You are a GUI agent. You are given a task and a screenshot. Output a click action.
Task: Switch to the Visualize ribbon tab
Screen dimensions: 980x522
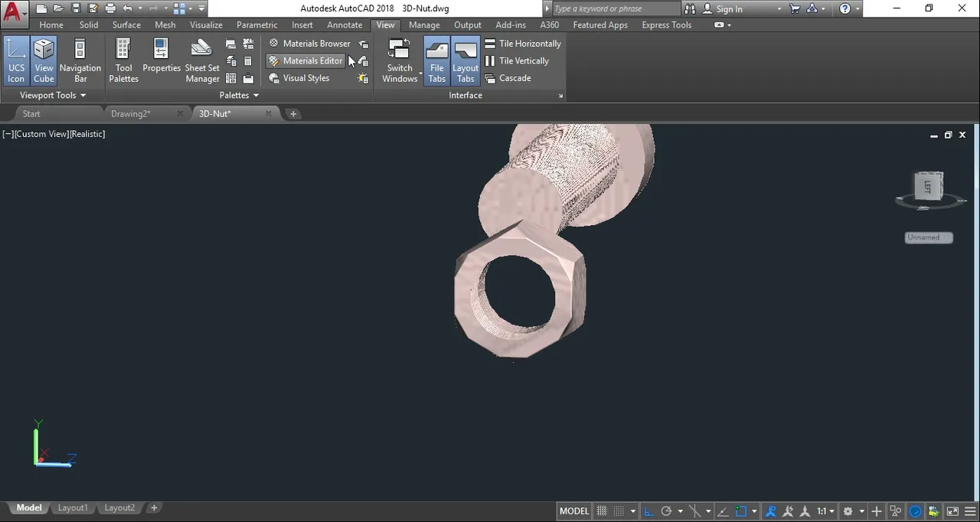click(206, 25)
